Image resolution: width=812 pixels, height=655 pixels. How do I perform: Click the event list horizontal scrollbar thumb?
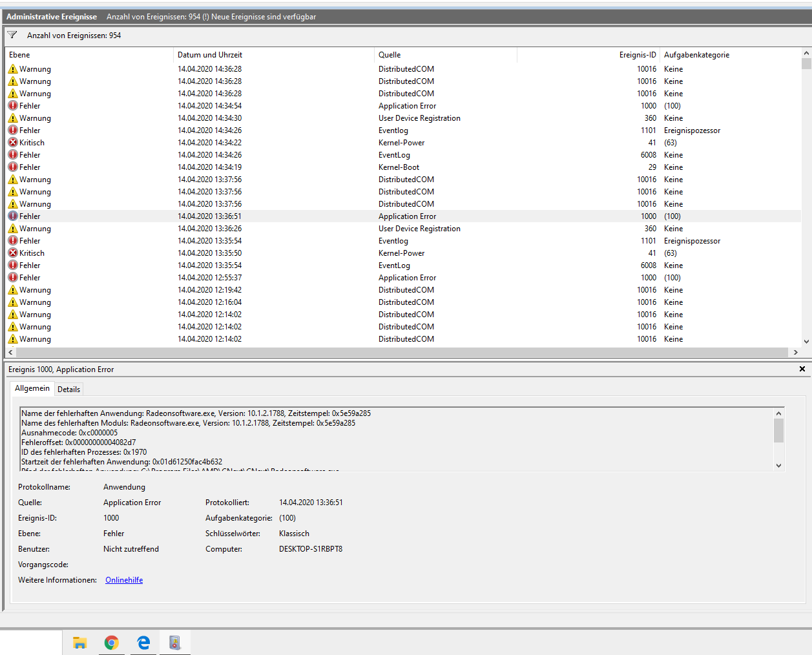tap(402, 353)
